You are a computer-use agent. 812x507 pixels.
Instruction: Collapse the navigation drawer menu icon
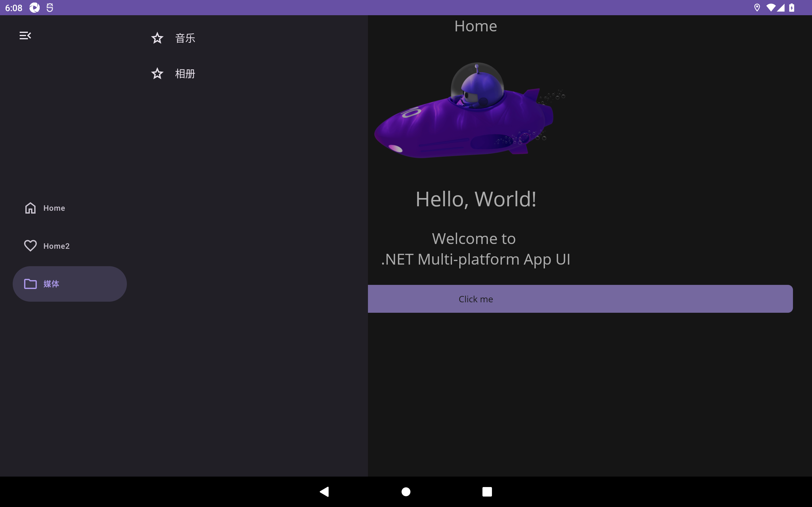25,35
